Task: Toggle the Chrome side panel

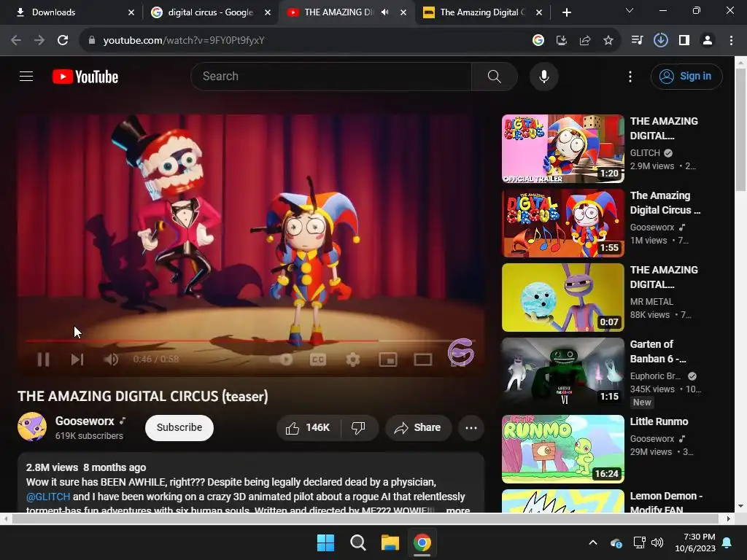Action: coord(684,41)
